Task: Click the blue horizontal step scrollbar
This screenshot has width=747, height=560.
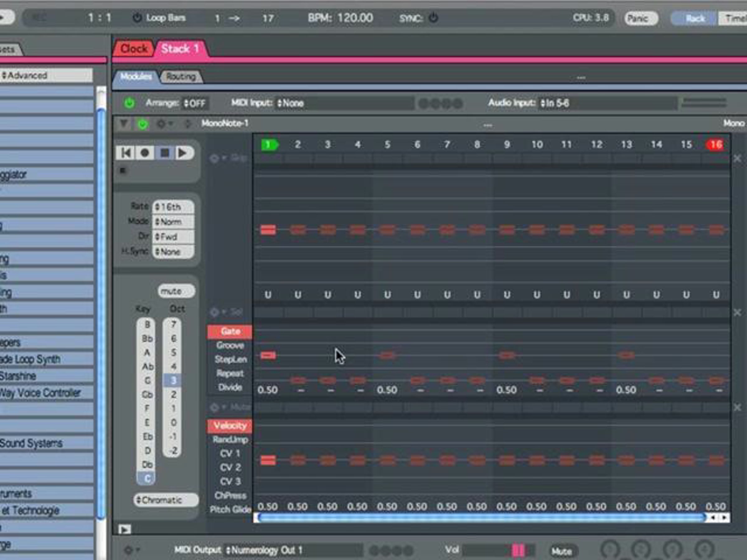Action: point(481,517)
